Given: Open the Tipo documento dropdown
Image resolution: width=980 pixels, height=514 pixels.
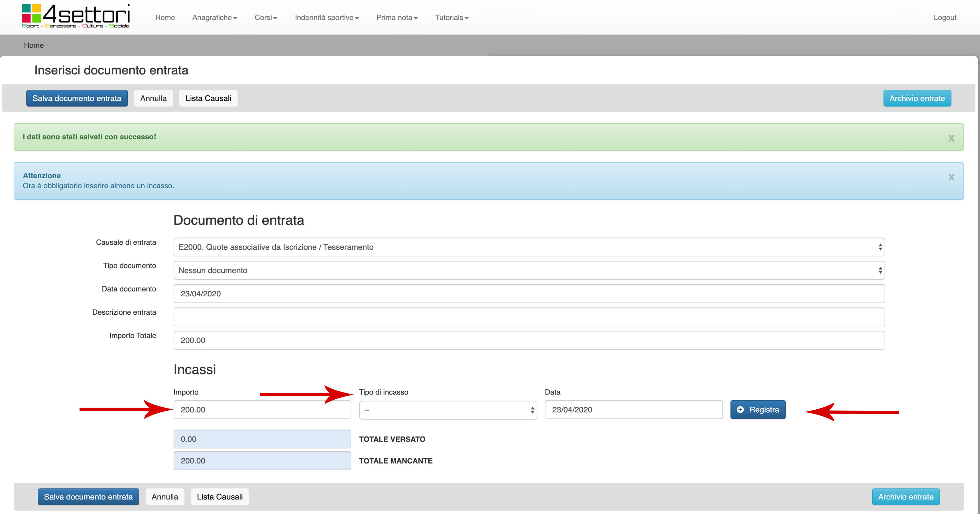Looking at the screenshot, I should pyautogui.click(x=529, y=270).
